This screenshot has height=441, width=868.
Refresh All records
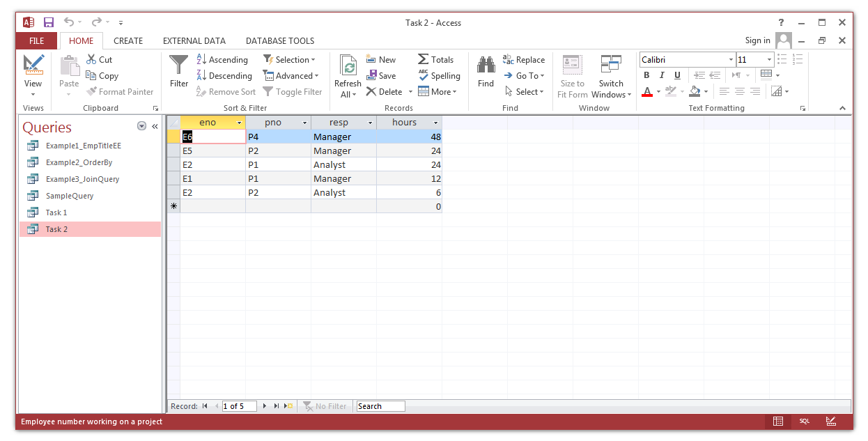coord(348,77)
